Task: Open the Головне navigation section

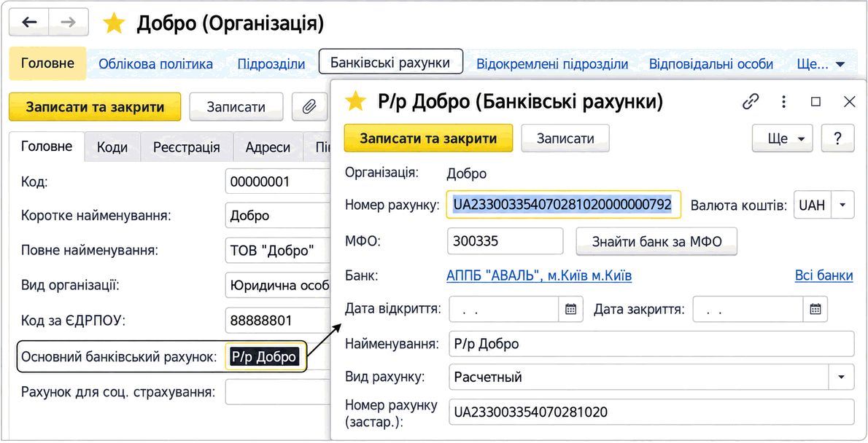Action: [47, 63]
